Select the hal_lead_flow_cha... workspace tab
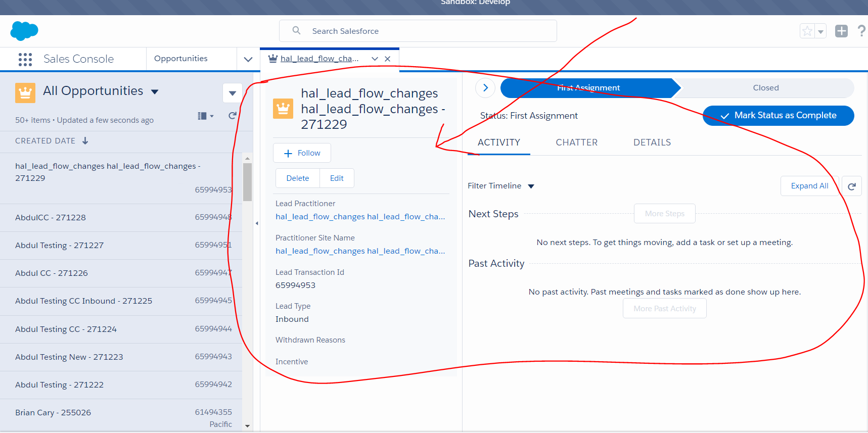The width and height of the screenshot is (868, 433). coord(319,59)
